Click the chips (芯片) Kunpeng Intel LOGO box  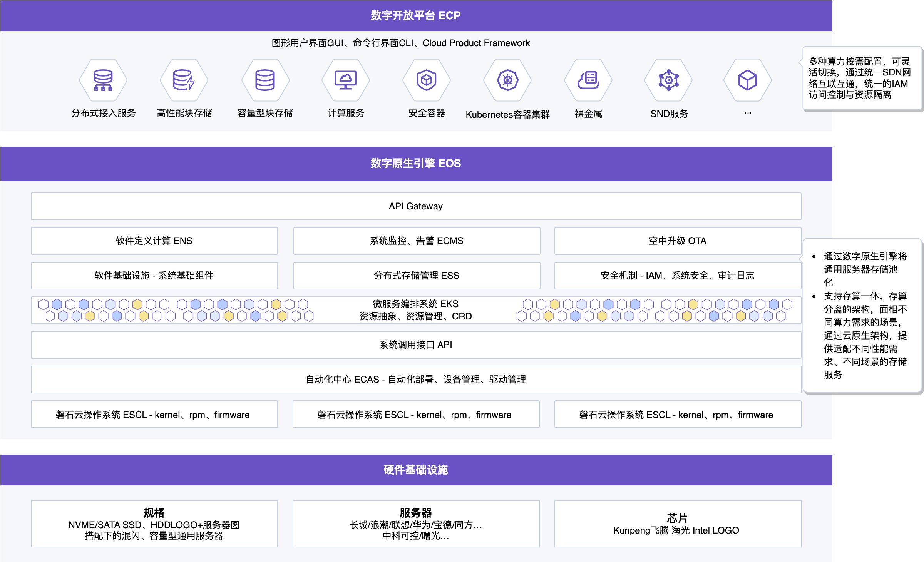[678, 524]
